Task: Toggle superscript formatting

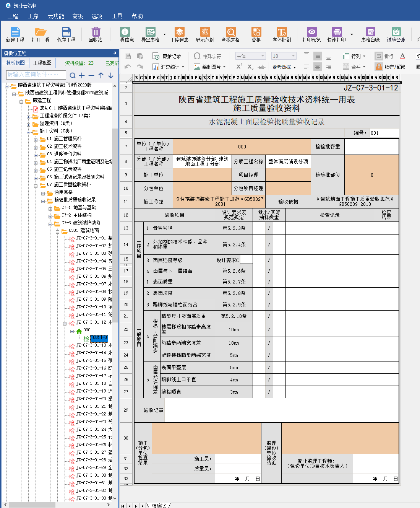Action: pyautogui.click(x=239, y=67)
